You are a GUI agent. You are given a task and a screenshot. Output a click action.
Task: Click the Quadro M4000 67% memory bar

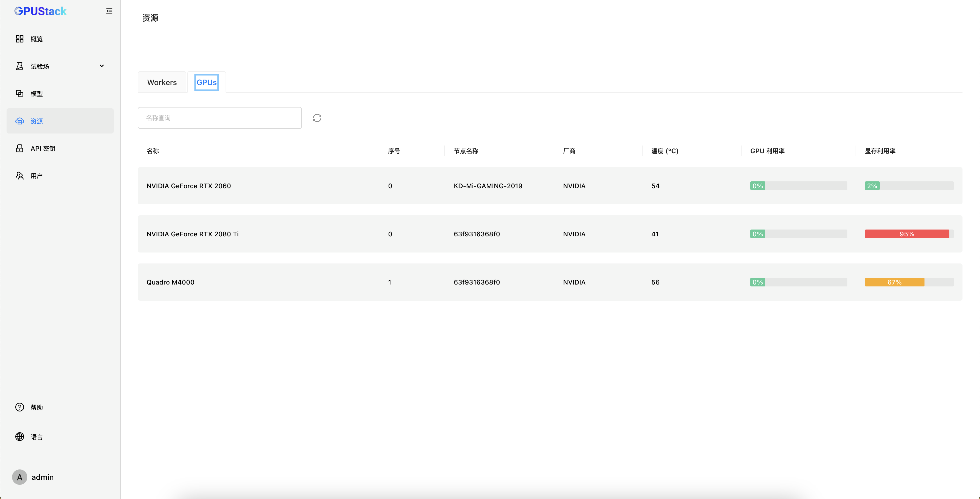(894, 282)
